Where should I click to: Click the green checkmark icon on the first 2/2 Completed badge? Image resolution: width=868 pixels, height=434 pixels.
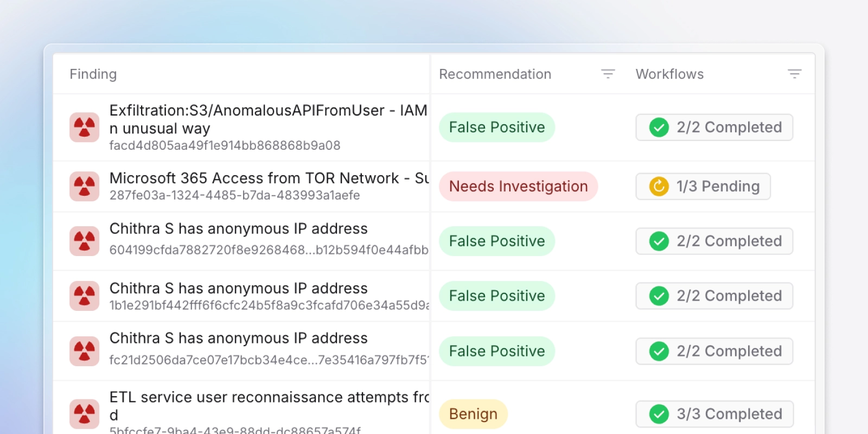click(x=659, y=127)
